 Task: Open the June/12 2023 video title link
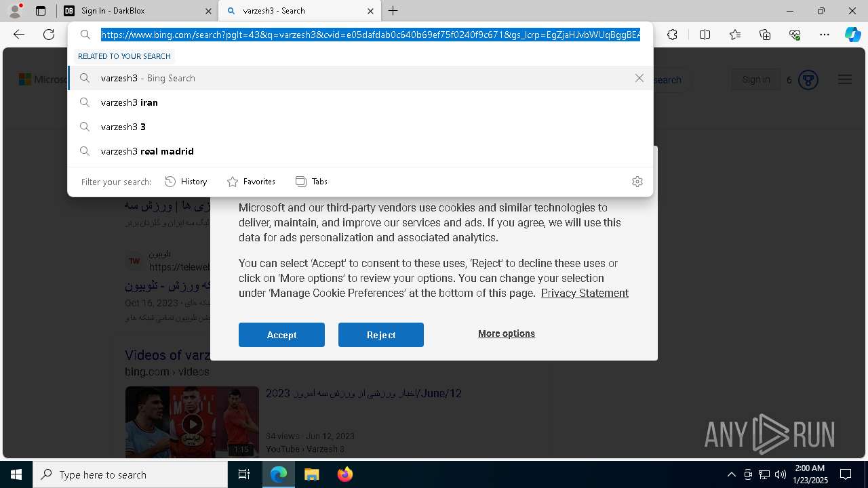click(363, 393)
